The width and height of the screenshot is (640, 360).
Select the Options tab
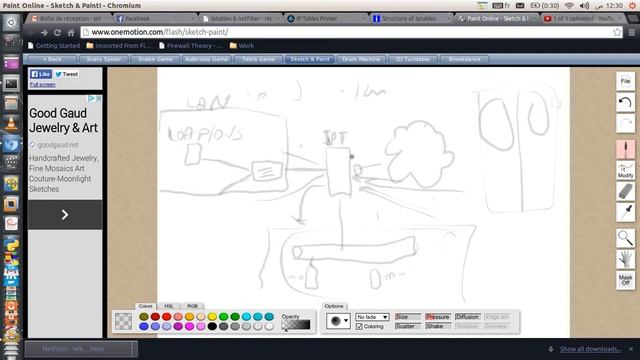coord(333,306)
